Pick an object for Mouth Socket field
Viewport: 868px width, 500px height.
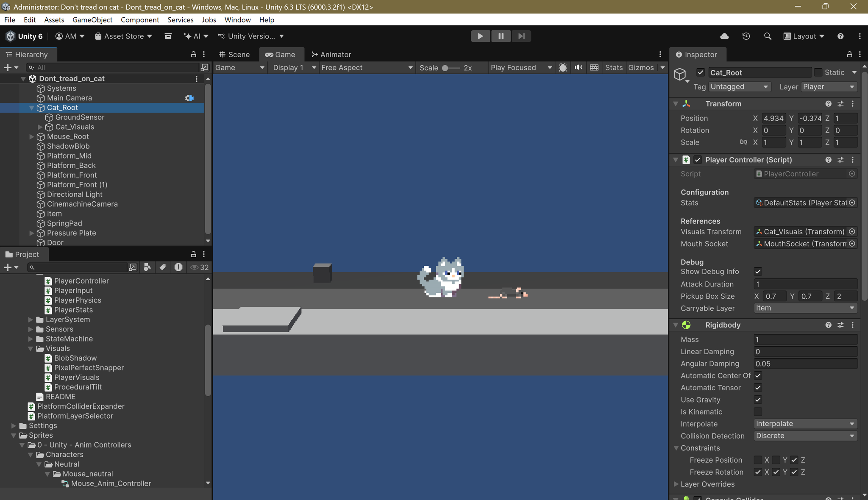pos(852,244)
